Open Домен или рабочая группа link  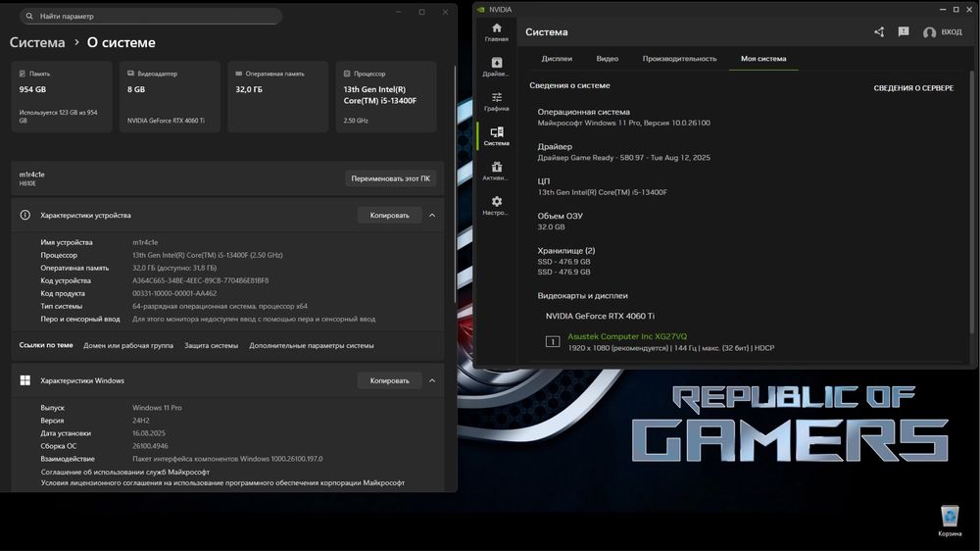click(x=128, y=345)
